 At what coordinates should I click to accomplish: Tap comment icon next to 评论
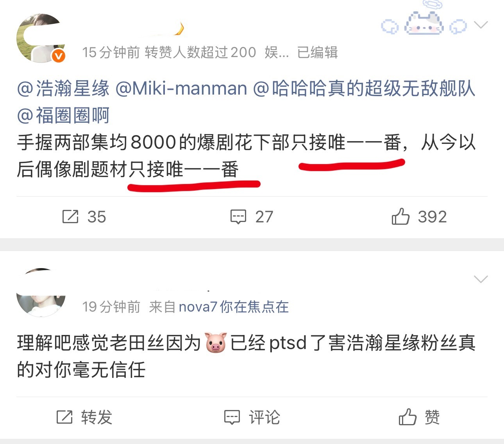pos(232,417)
